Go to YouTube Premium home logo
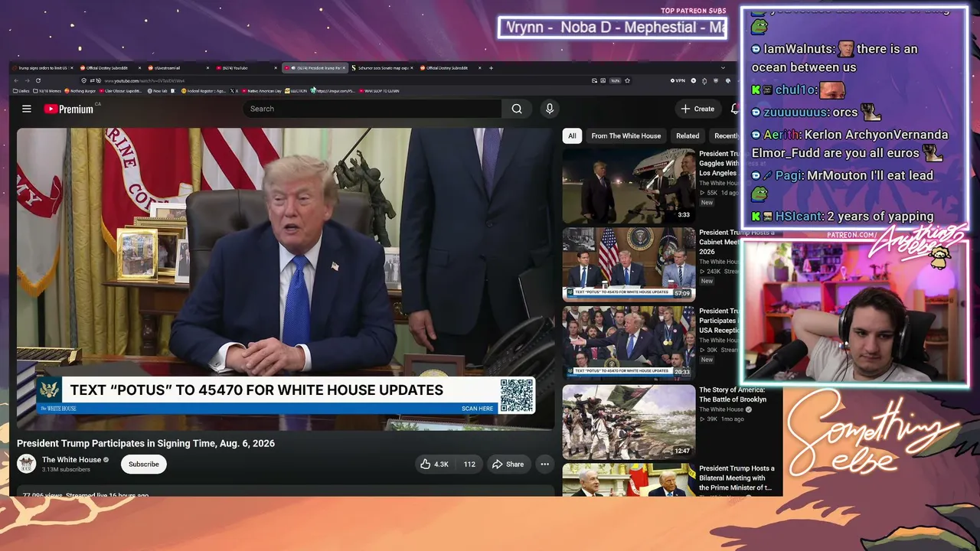Viewport: 980px width, 551px height. [68, 109]
